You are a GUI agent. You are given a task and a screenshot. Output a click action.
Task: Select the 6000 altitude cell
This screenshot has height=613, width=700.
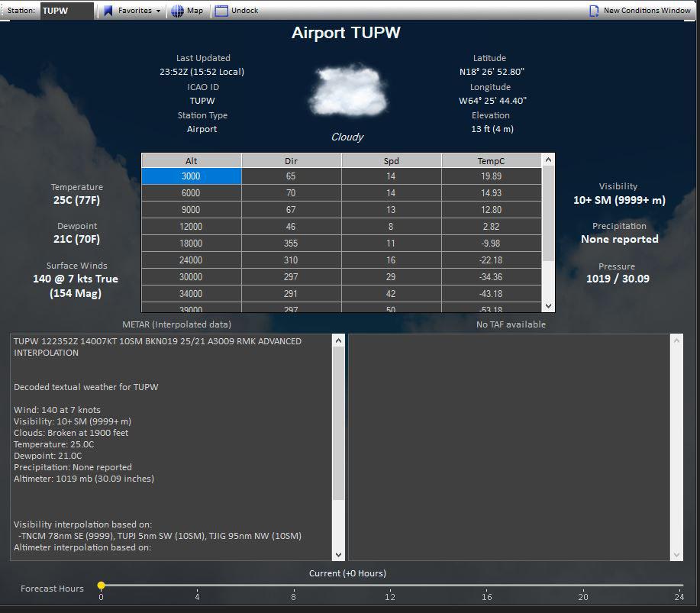(192, 193)
